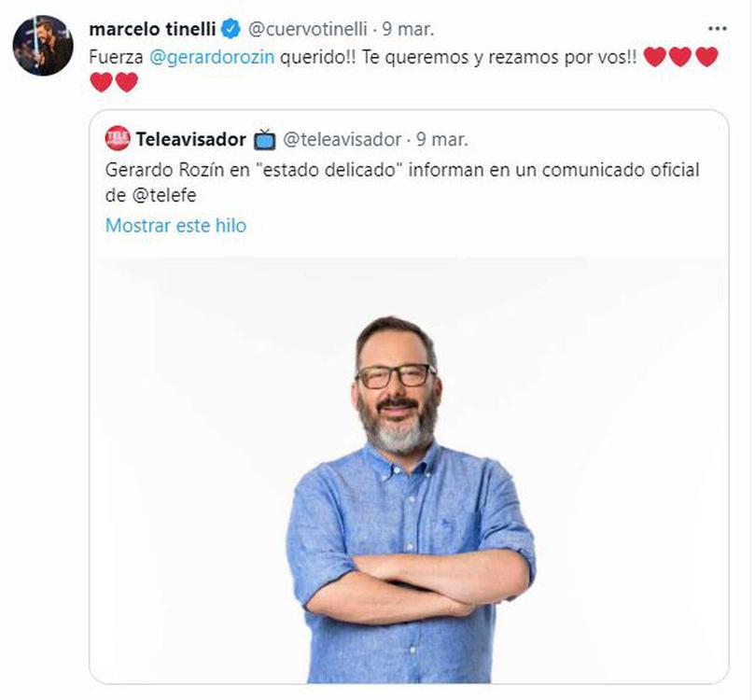Click the blue verified badge icon
The height and width of the screenshot is (700, 755).
(x=231, y=29)
